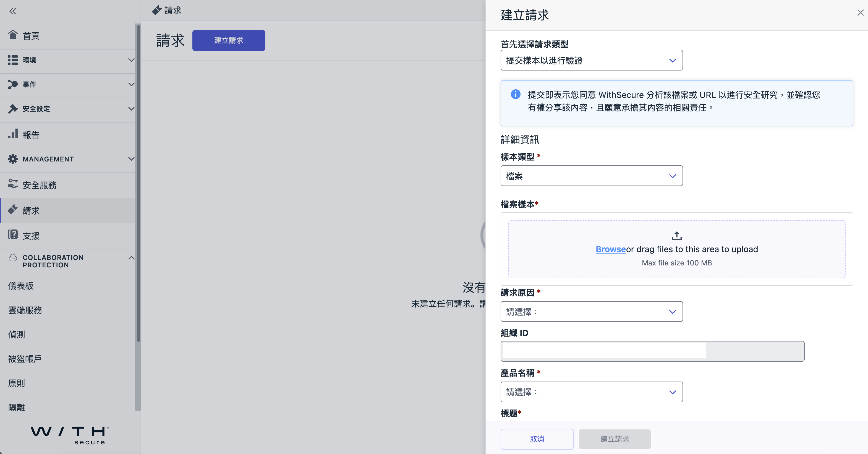Open 儀表板 under Collaboration Protection
The width and height of the screenshot is (868, 454).
(20, 286)
